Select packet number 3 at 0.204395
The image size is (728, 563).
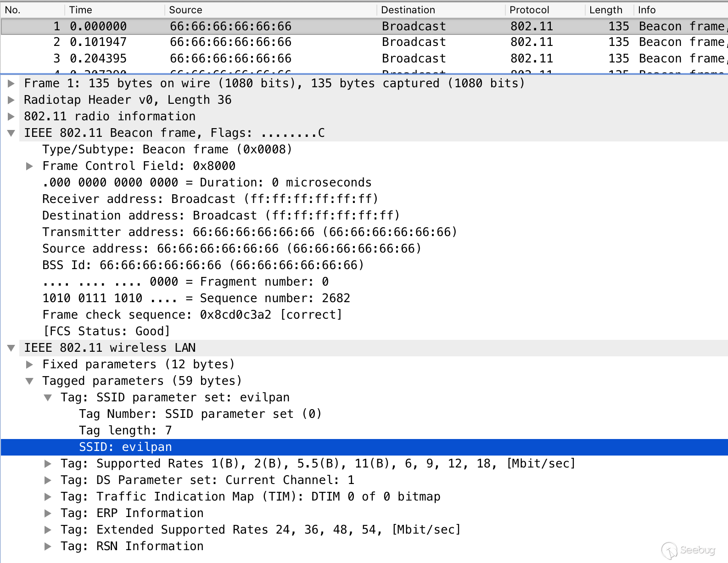pyautogui.click(x=364, y=59)
